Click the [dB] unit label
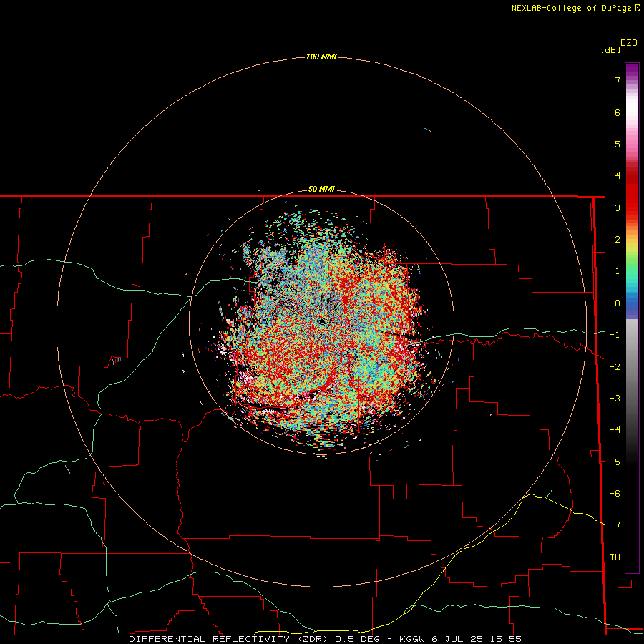Image resolution: width=644 pixels, height=644 pixels. coord(611,50)
